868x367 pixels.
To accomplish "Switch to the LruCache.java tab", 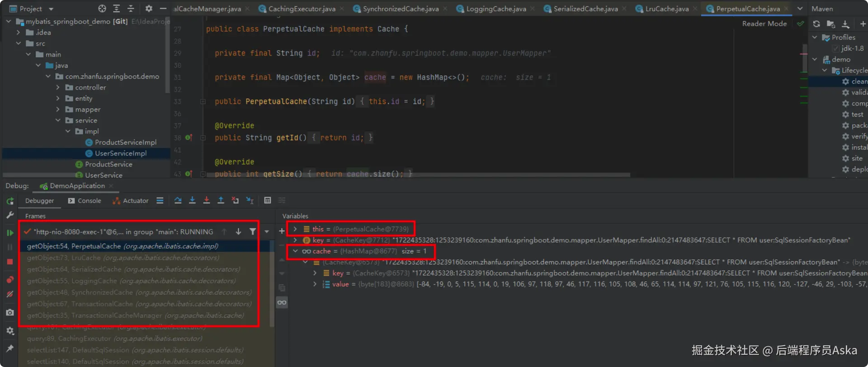I will tap(667, 9).
